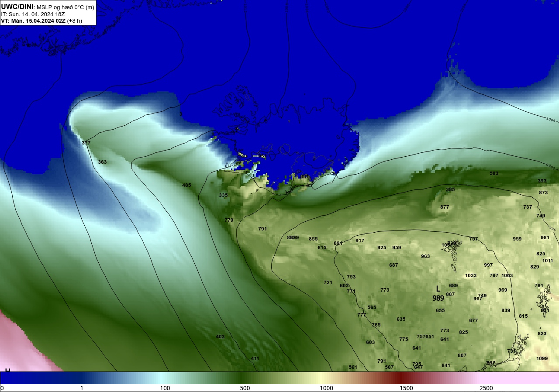
Task: Click the 411 height value
Action: coord(255,358)
